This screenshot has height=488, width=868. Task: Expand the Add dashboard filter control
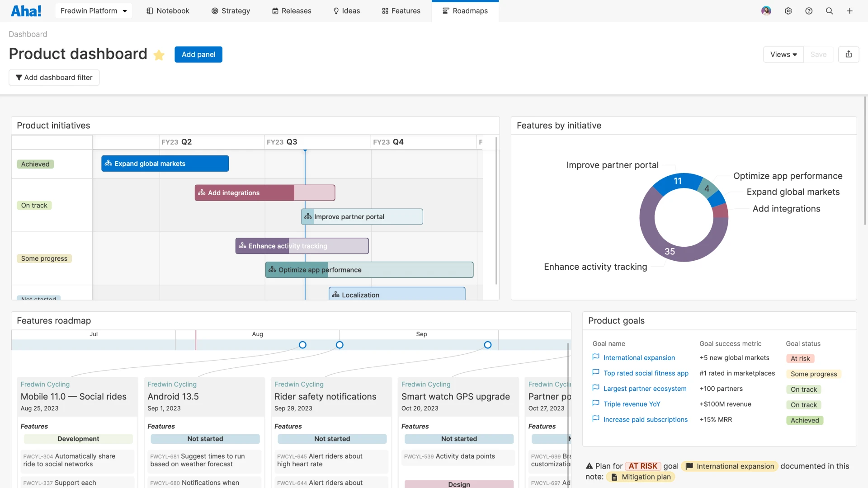point(54,77)
